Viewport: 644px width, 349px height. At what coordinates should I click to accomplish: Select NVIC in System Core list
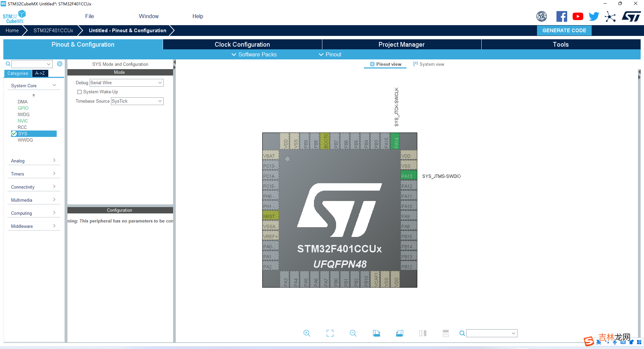point(23,121)
